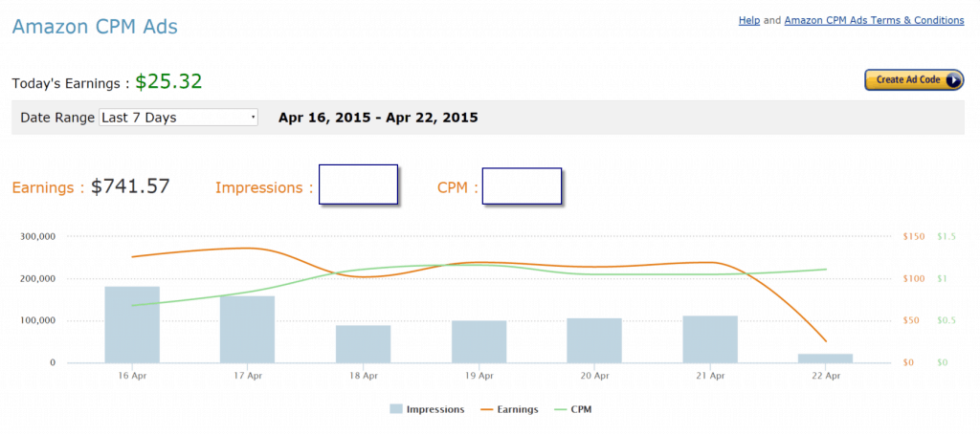This screenshot has height=435, width=980.
Task: Click the 22 Apr x-axis label
Action: click(x=826, y=377)
